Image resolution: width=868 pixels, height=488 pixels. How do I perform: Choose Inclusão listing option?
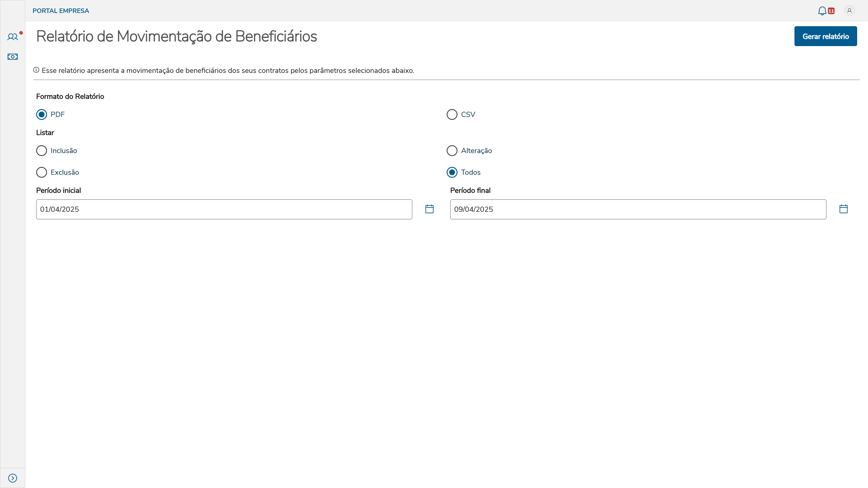pyautogui.click(x=42, y=151)
